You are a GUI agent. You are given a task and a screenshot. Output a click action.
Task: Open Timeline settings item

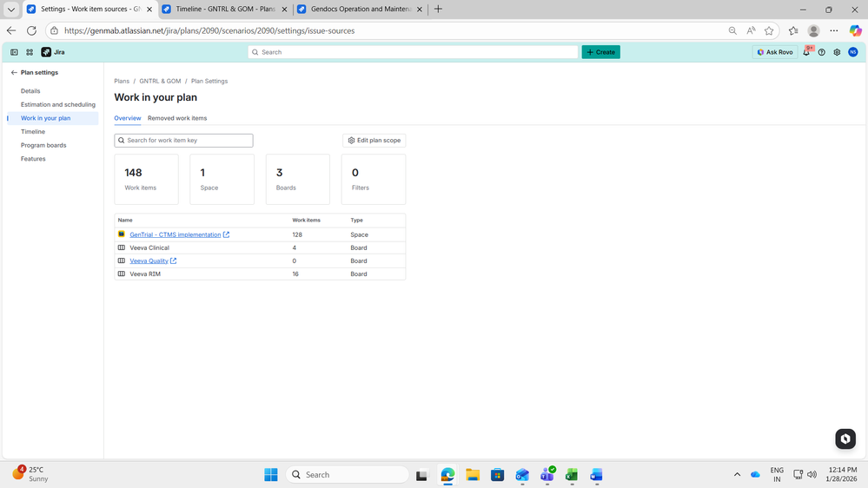[33, 132]
